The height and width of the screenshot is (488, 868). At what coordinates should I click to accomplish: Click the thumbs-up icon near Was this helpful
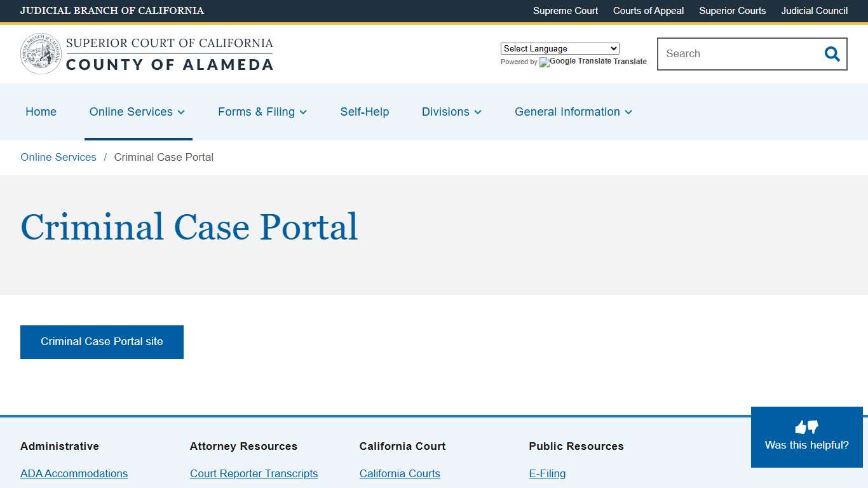(801, 426)
